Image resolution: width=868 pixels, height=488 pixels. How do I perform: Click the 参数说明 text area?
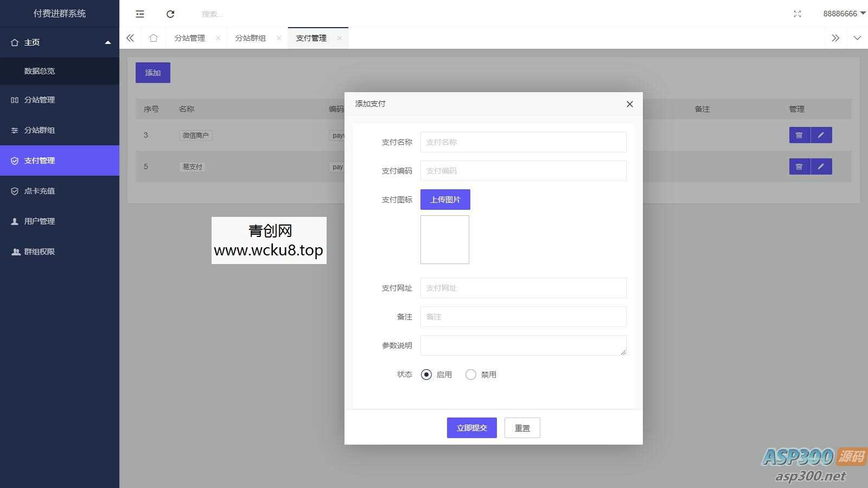[523, 345]
